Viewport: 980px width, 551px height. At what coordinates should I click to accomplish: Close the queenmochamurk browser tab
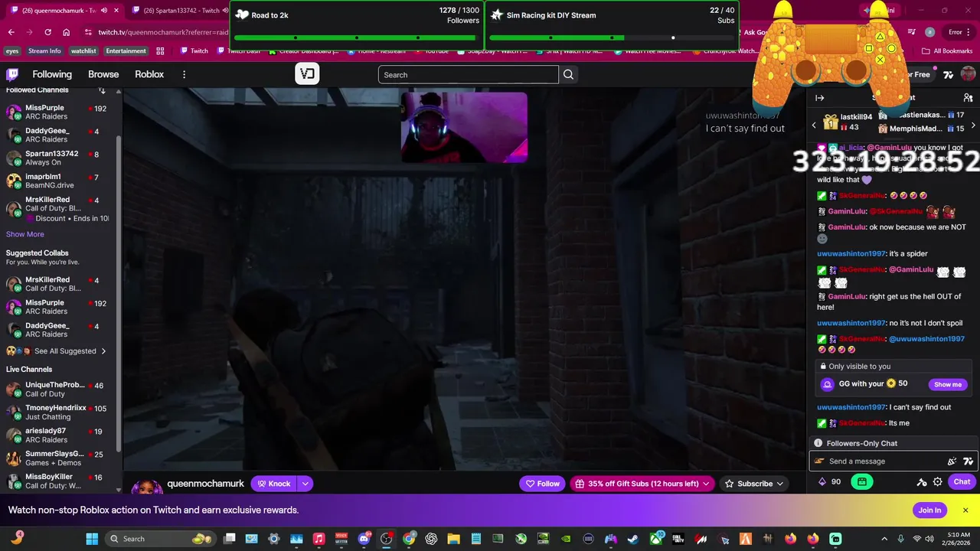(116, 11)
